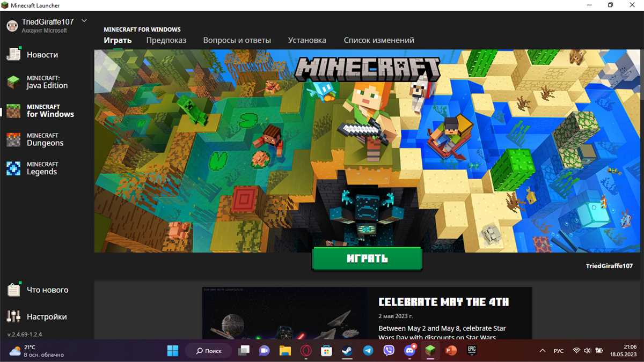The height and width of the screenshot is (362, 644).
Task: Click the battery tray icon
Action: pyautogui.click(x=598, y=351)
